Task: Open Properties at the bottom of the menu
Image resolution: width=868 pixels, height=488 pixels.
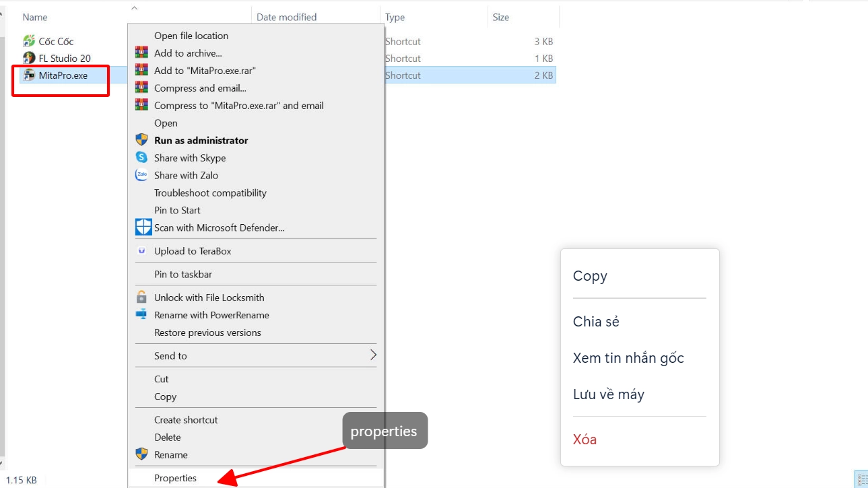Action: (x=175, y=478)
